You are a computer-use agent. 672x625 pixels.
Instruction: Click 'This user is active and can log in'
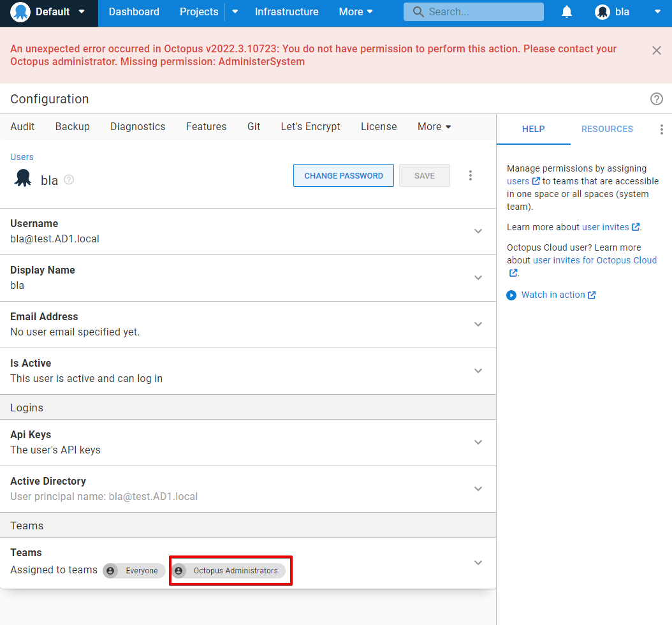click(87, 379)
